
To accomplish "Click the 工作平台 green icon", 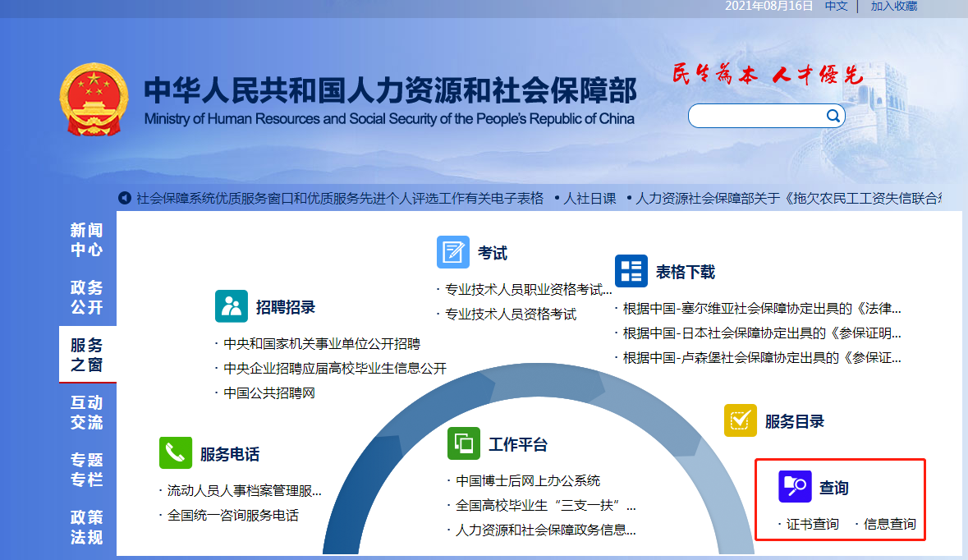I will tap(464, 443).
